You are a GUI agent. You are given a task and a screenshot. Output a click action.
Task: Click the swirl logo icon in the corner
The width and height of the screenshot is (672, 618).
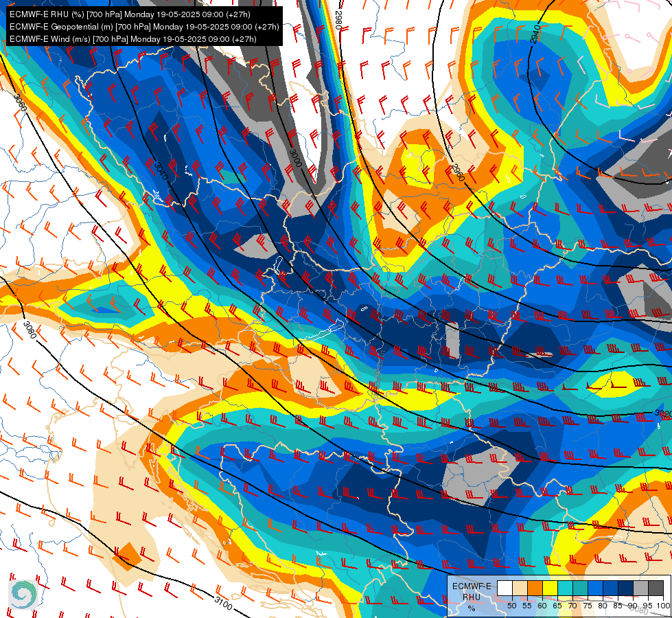(23, 594)
